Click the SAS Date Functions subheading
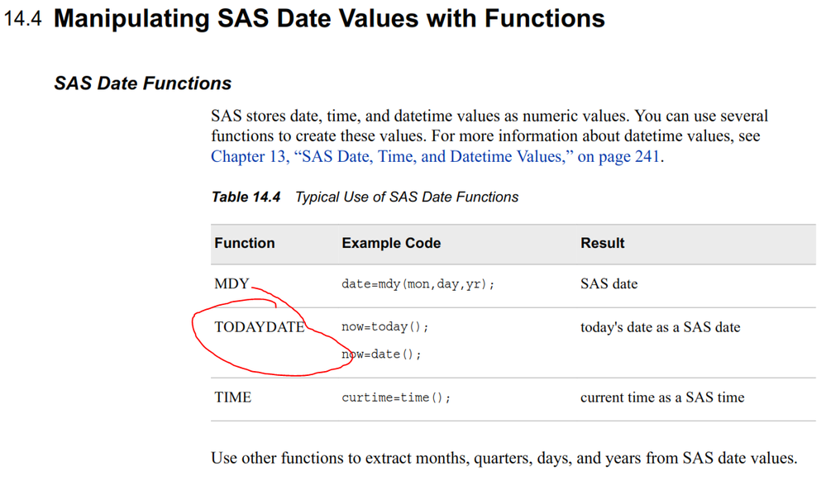The image size is (826, 504). click(x=142, y=83)
